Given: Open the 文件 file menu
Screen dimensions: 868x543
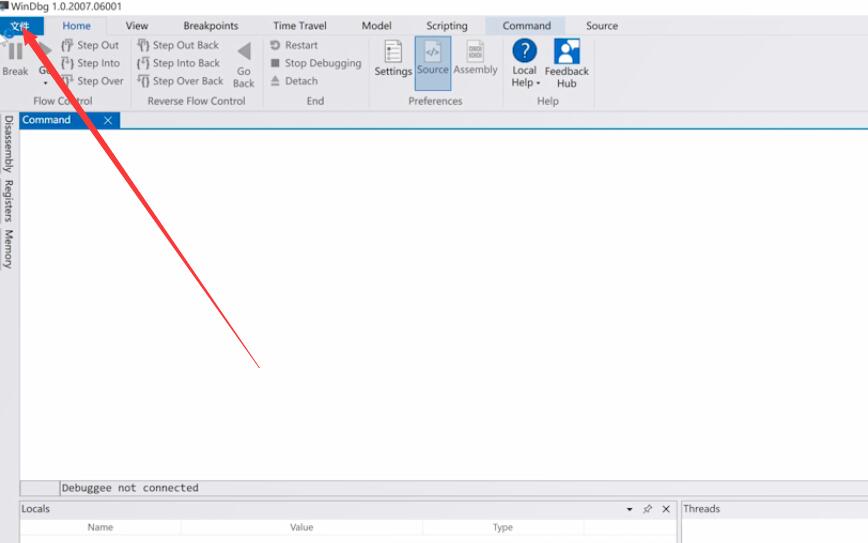Looking at the screenshot, I should pyautogui.click(x=20, y=25).
